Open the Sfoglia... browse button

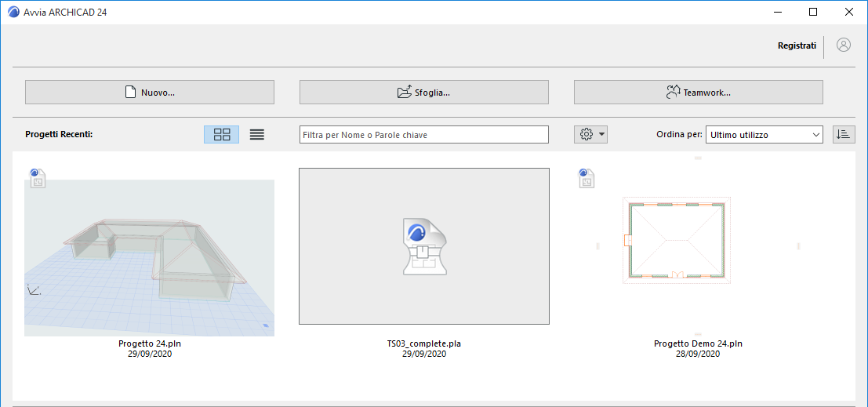point(424,93)
